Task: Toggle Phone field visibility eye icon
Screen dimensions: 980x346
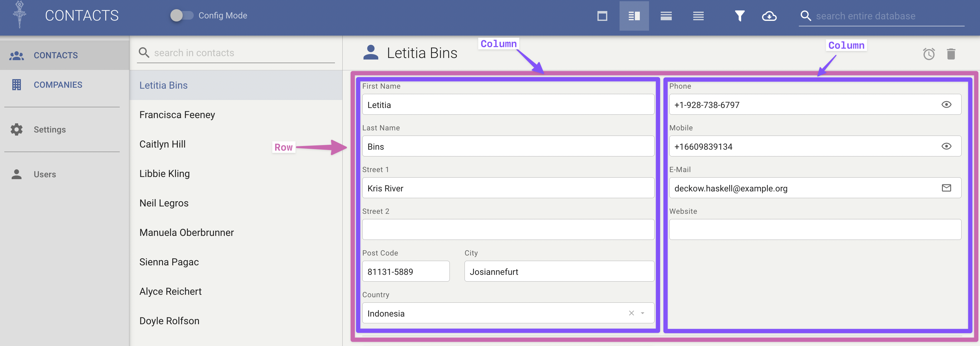Action: click(946, 105)
